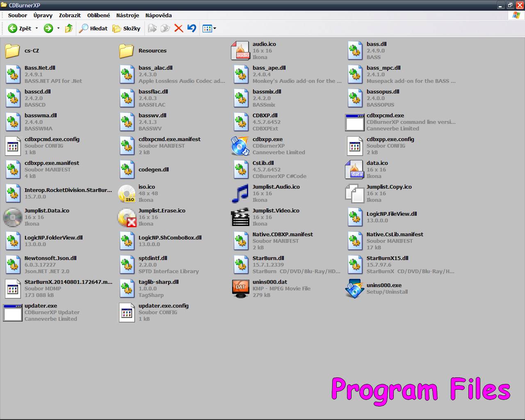The image size is (525, 420).
Task: Select the basswma.dll file name
Action: coord(41,115)
